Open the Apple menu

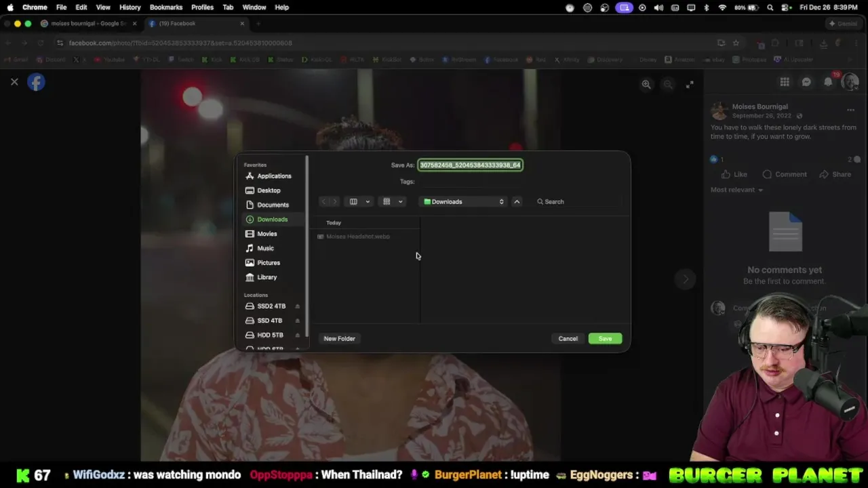click(10, 7)
